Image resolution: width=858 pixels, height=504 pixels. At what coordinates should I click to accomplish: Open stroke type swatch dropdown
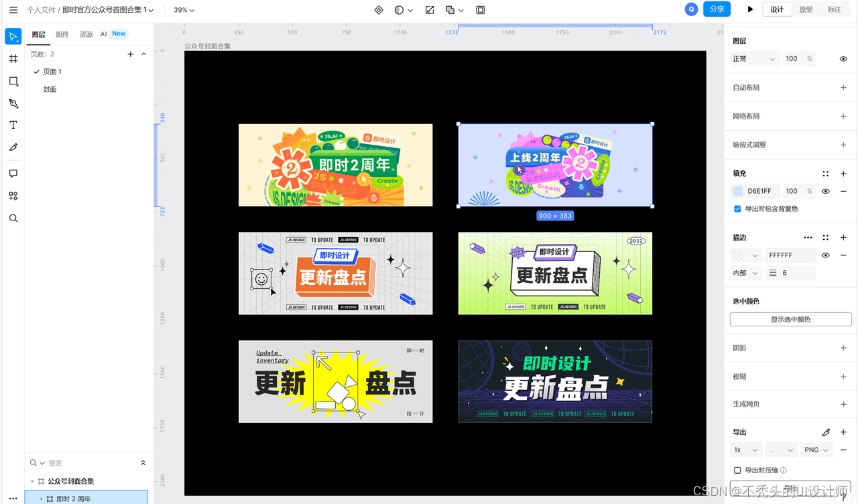click(745, 255)
